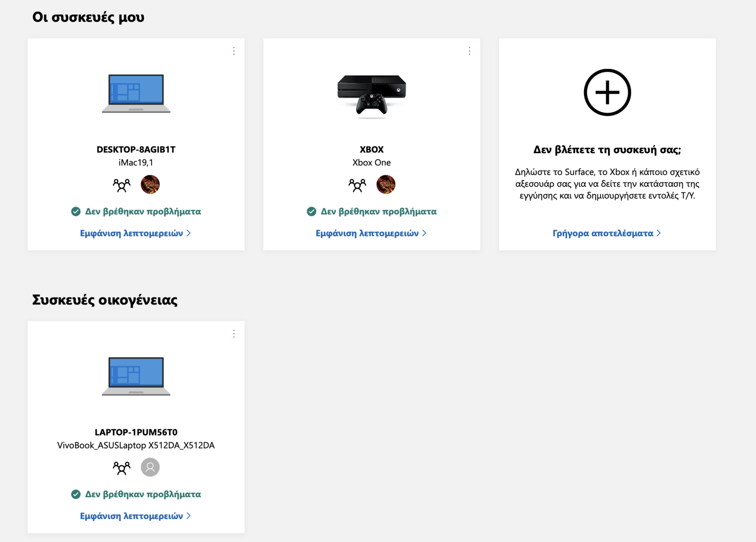Click Δεν βρέθηκαν προβλήματα status on LAPTOP-1PUM56T0
The width and height of the screenshot is (756, 542).
(143, 494)
